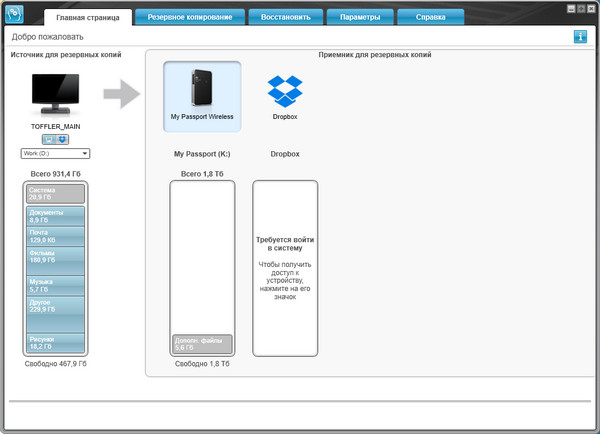Click the Dropbox destination icon
Viewport: 600px width, 434px height.
point(285,94)
